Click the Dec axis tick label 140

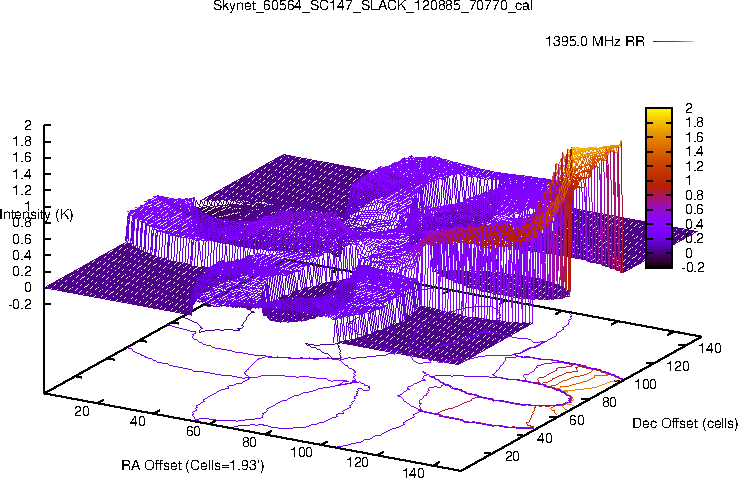710,348
